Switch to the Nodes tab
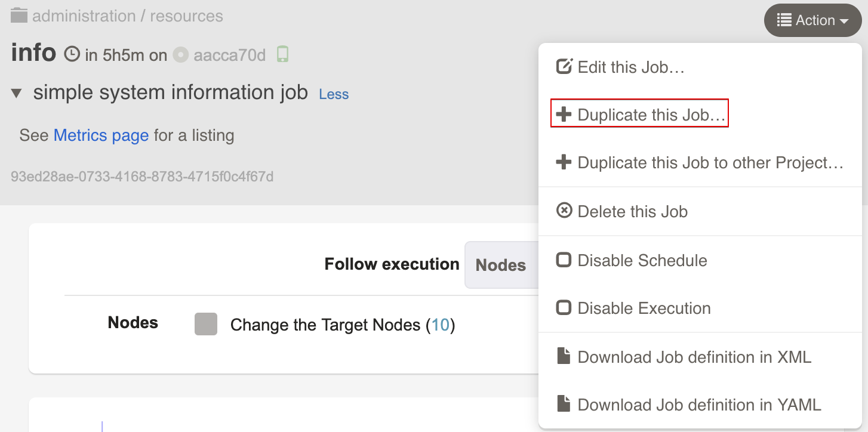Viewport: 868px width, 432px height. [x=501, y=265]
